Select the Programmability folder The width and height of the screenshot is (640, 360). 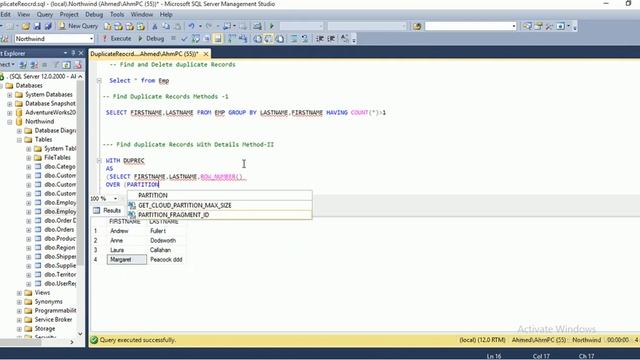click(x=56, y=311)
